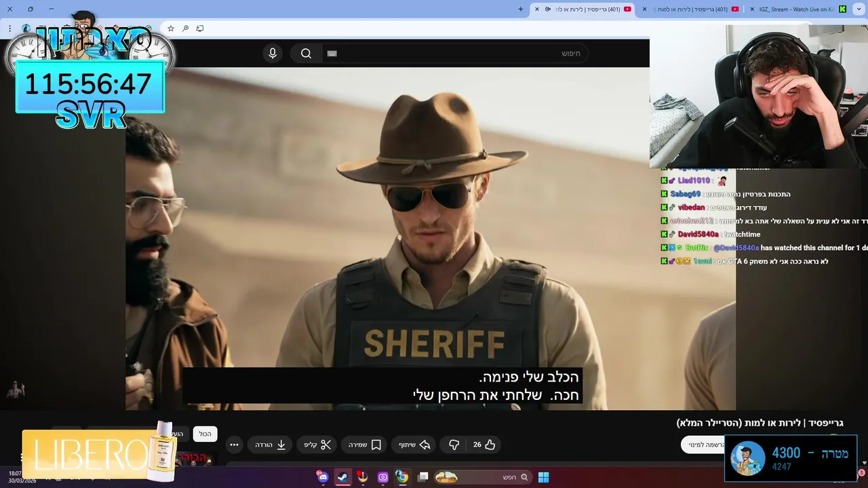Screen dimensions: 868x488
Task: Click the install/cast icon in address bar
Action: coord(199,28)
